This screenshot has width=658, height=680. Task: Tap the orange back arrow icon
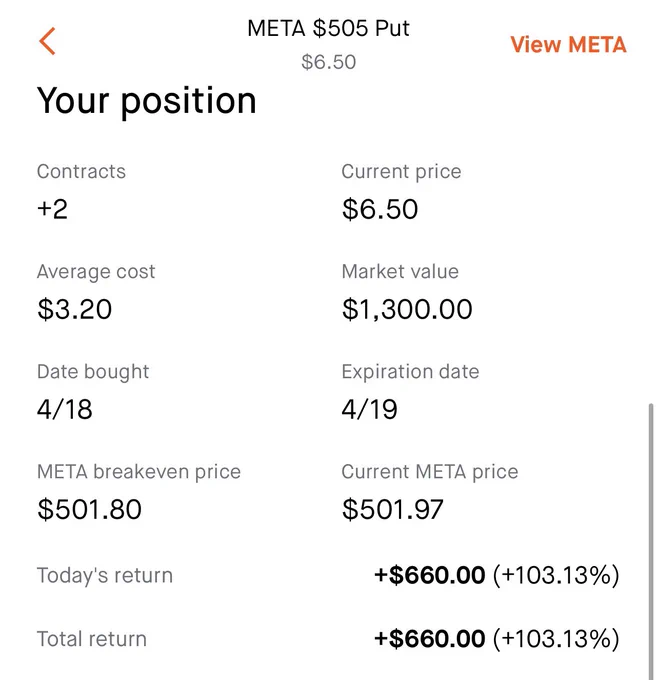coord(47,41)
